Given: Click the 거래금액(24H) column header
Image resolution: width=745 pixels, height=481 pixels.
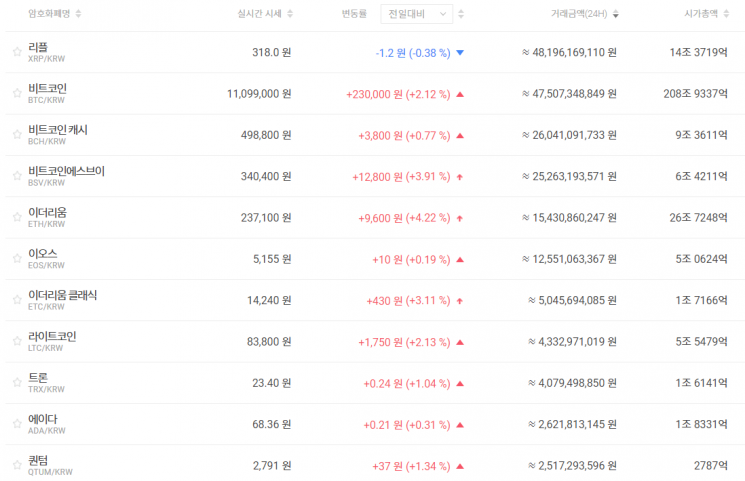Looking at the screenshot, I should (x=579, y=14).
